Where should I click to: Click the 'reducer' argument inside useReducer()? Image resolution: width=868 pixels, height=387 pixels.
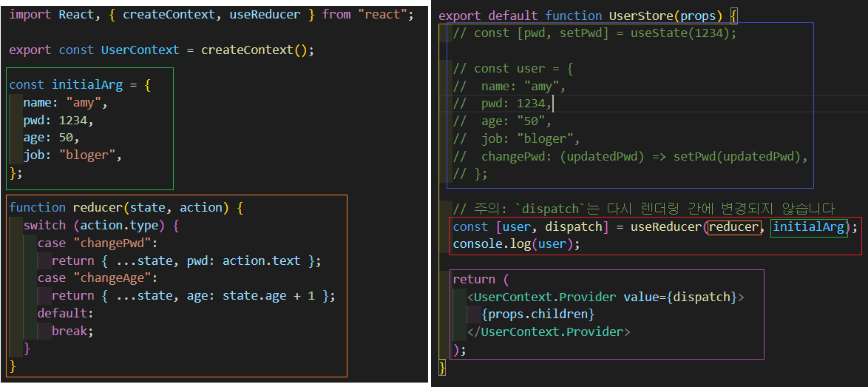click(x=734, y=227)
